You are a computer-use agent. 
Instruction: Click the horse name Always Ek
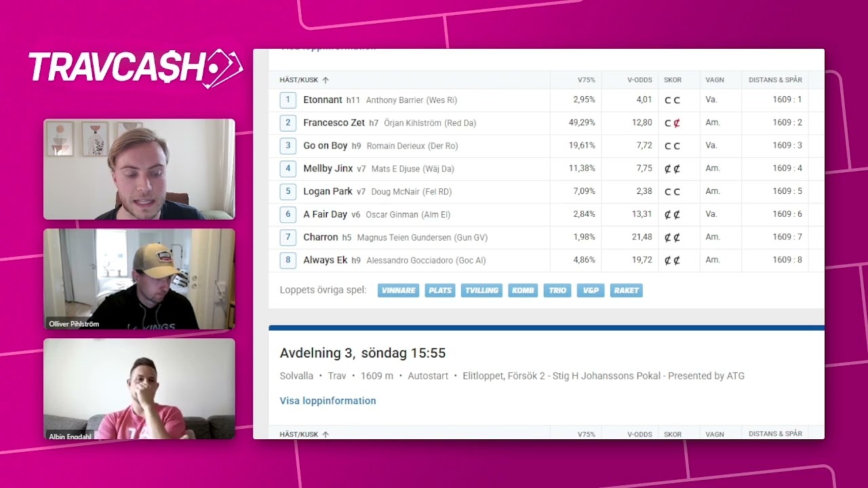coord(325,260)
